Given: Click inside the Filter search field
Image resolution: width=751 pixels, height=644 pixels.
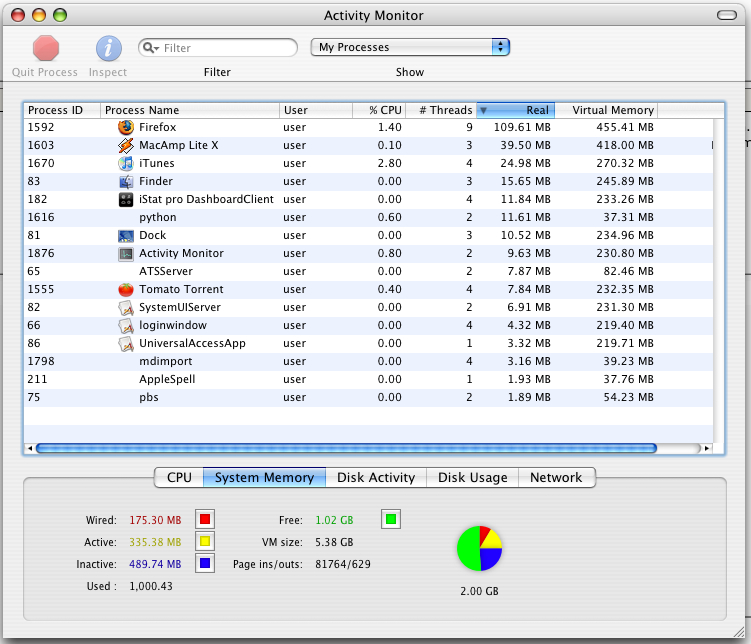Looking at the screenshot, I should coord(218,48).
